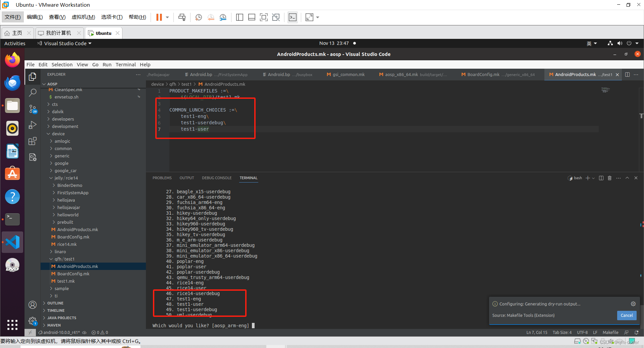Open Thunderbird mail from the dock
644x348 pixels.
tap(12, 83)
